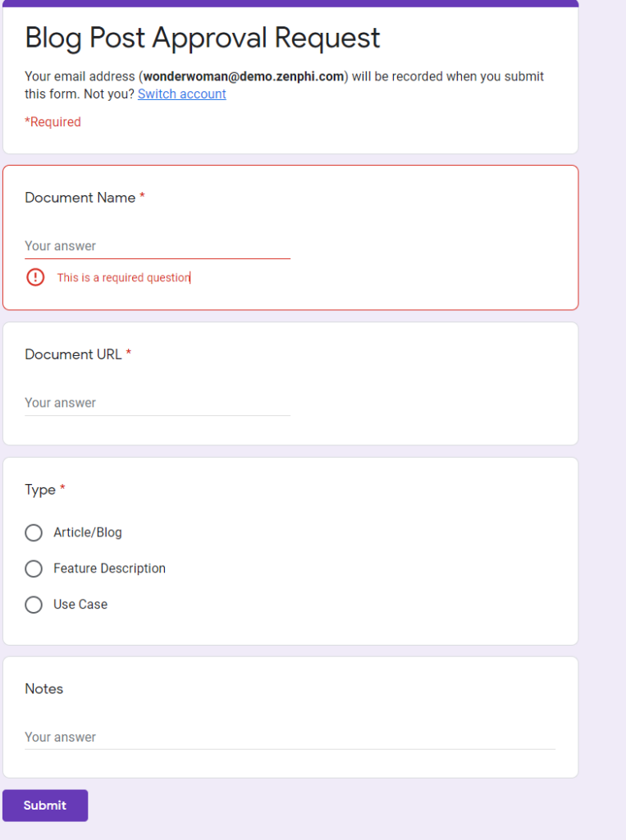Click the Notes question label
Viewport: 626px width, 840px height.
point(43,689)
